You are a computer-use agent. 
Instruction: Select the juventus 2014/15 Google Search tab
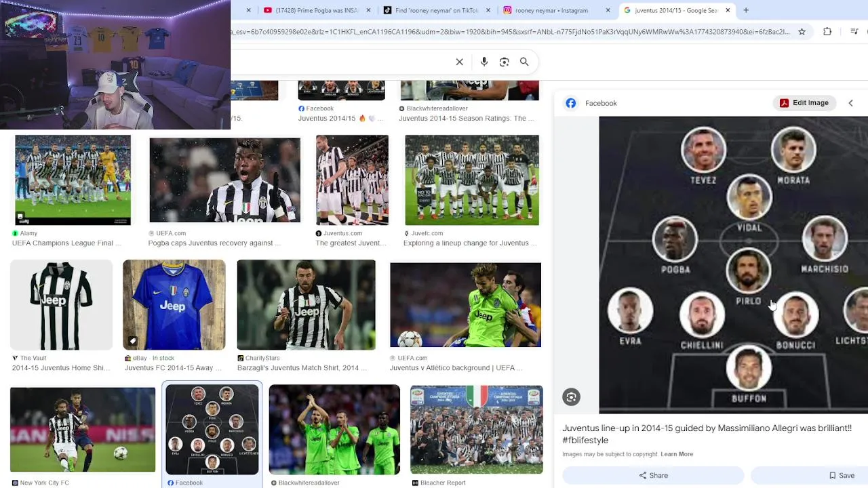(x=676, y=10)
